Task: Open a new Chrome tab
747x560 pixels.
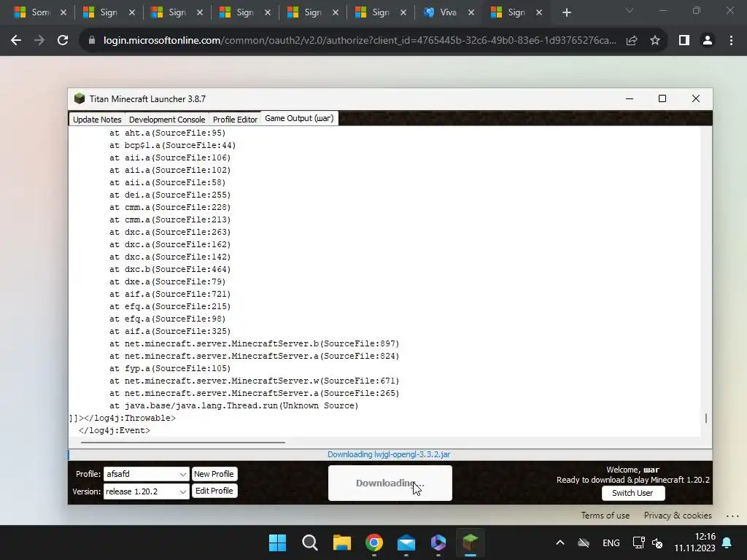Action: (566, 13)
